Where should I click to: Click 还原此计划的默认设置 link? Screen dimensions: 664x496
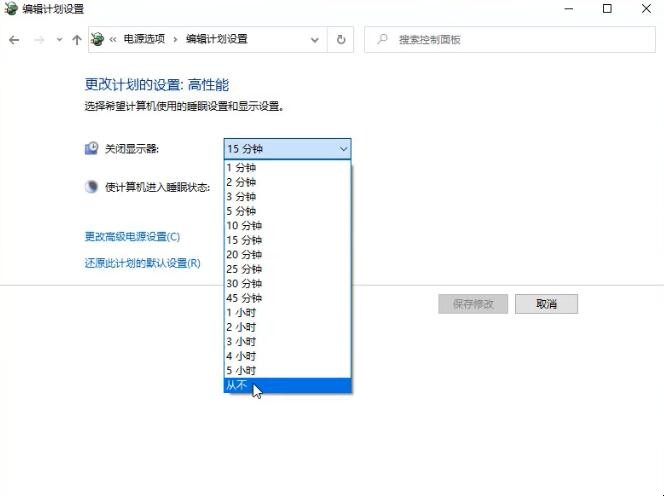(x=142, y=263)
